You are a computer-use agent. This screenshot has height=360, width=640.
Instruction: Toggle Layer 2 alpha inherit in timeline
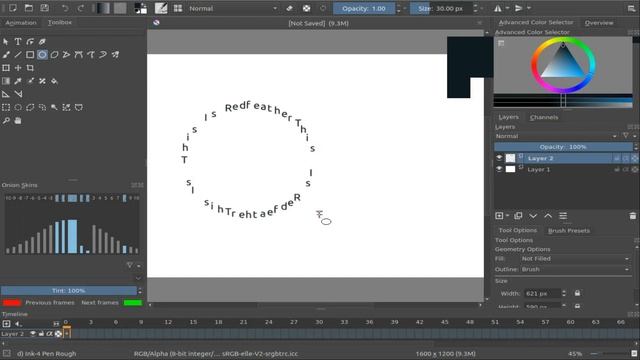(x=49, y=334)
